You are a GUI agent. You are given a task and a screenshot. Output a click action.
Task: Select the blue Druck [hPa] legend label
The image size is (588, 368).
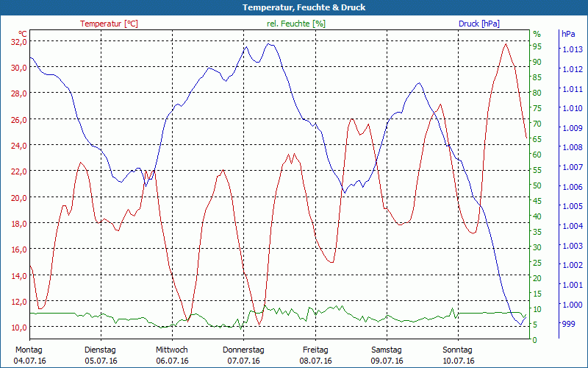tap(479, 24)
